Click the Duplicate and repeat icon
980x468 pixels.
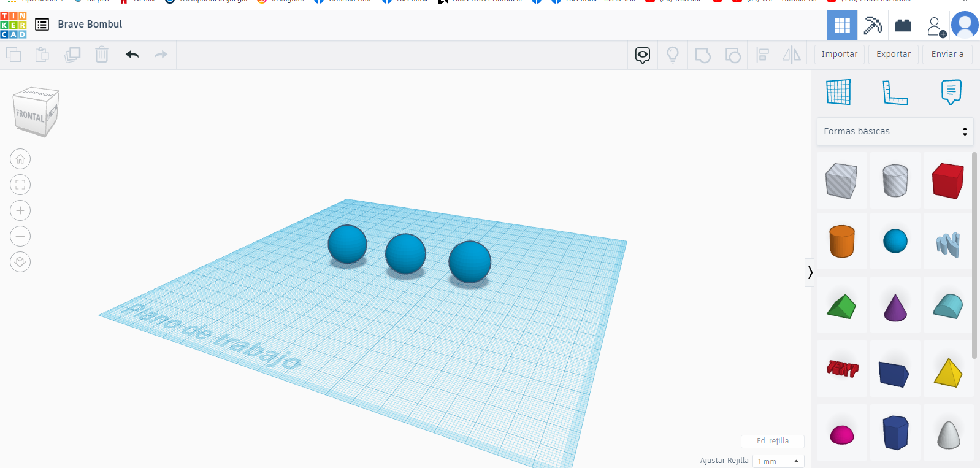[x=72, y=55]
